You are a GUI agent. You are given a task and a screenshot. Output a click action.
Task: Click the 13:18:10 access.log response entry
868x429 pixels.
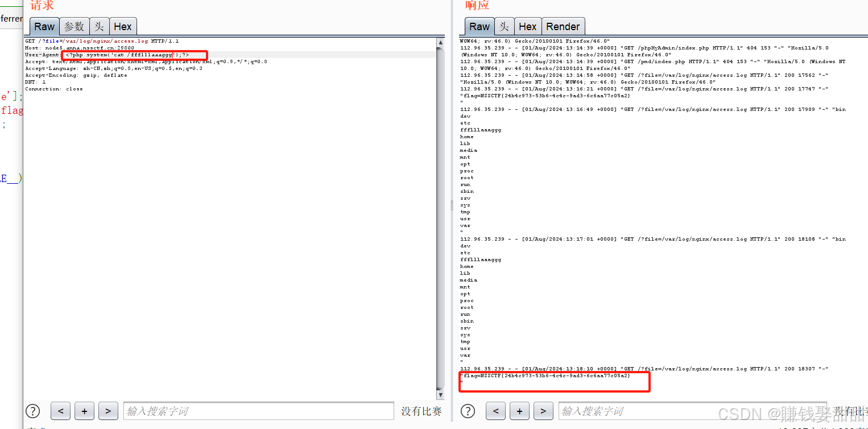point(644,369)
